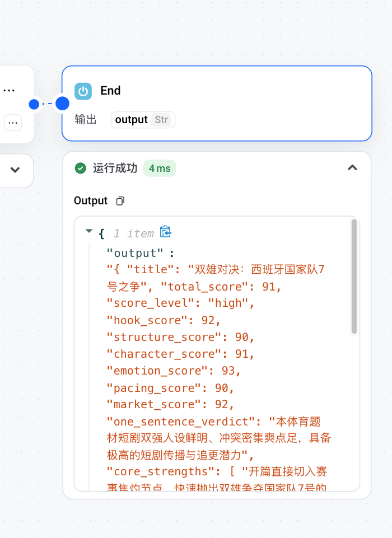Click the green success check icon
This screenshot has width=392, height=538.
(80, 169)
